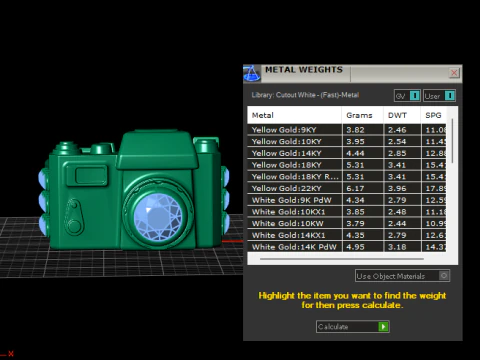Viewport: 480px width, 360px height.
Task: Click the 3.82 grams value
Action: click(x=355, y=130)
